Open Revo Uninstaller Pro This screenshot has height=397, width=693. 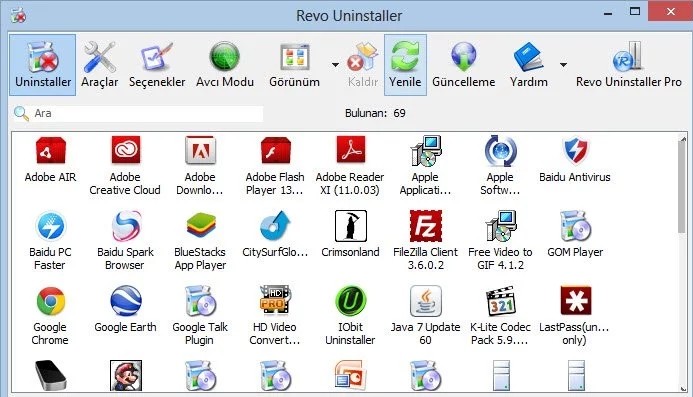tap(628, 65)
